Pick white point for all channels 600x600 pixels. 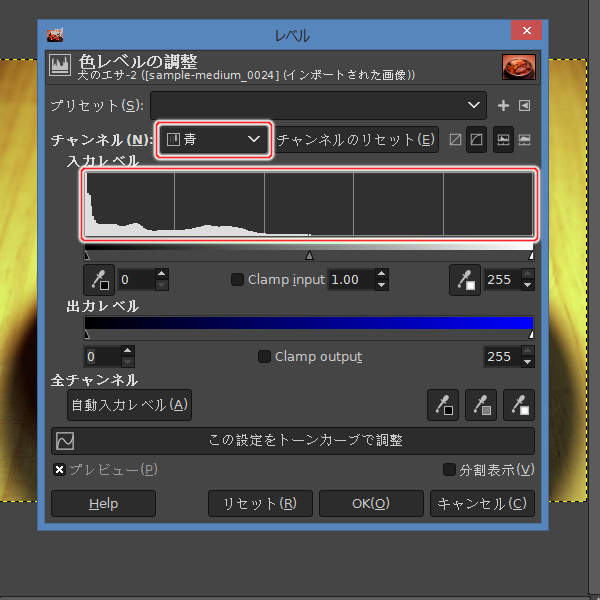click(519, 405)
